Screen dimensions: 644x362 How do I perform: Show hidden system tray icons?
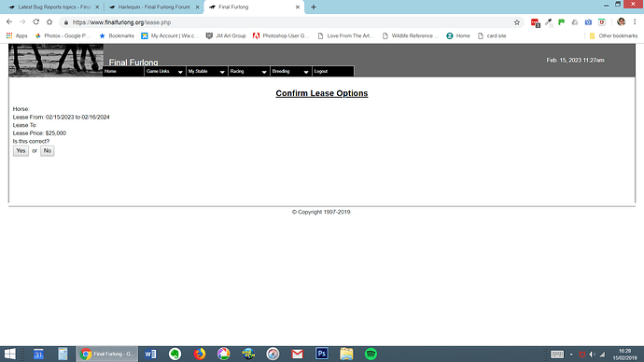[x=571, y=355]
